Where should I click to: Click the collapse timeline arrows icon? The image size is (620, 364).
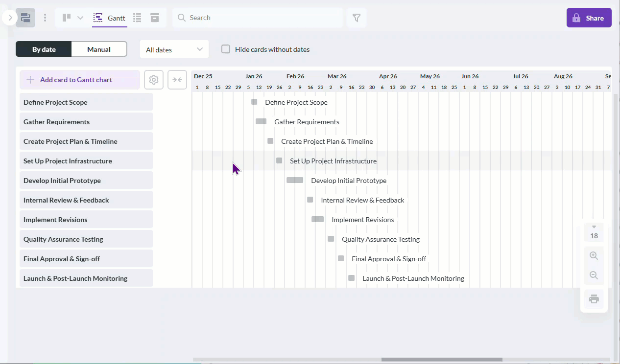pyautogui.click(x=177, y=79)
